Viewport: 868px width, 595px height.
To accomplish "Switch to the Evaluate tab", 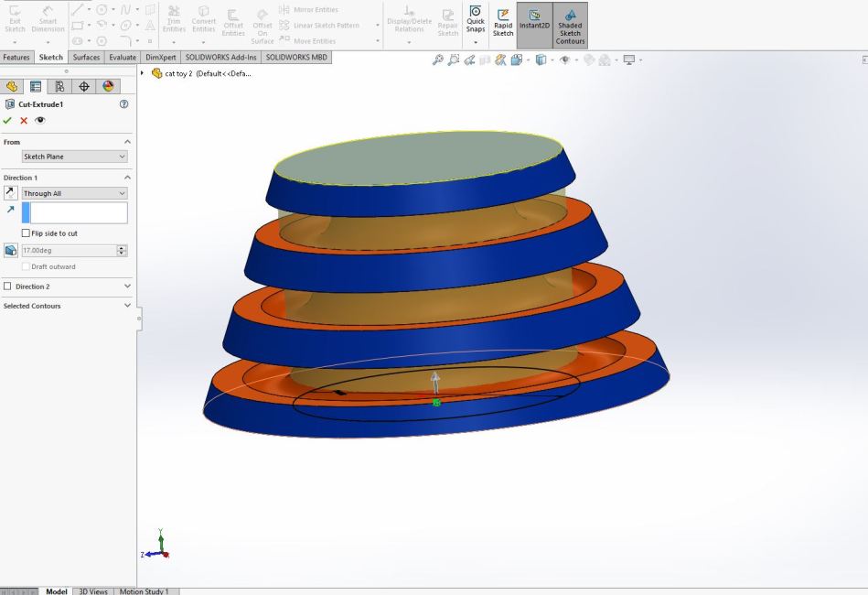I will click(122, 57).
